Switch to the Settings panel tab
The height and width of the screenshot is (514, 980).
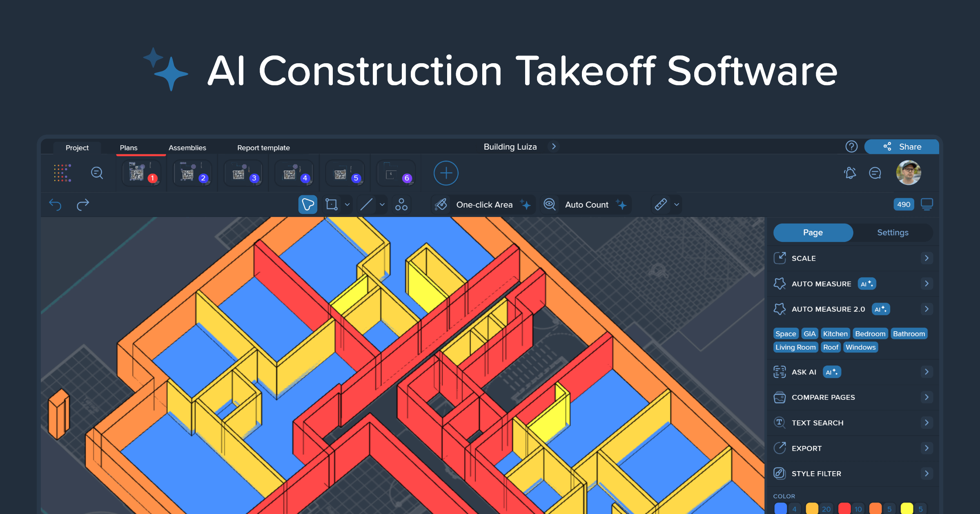point(893,233)
